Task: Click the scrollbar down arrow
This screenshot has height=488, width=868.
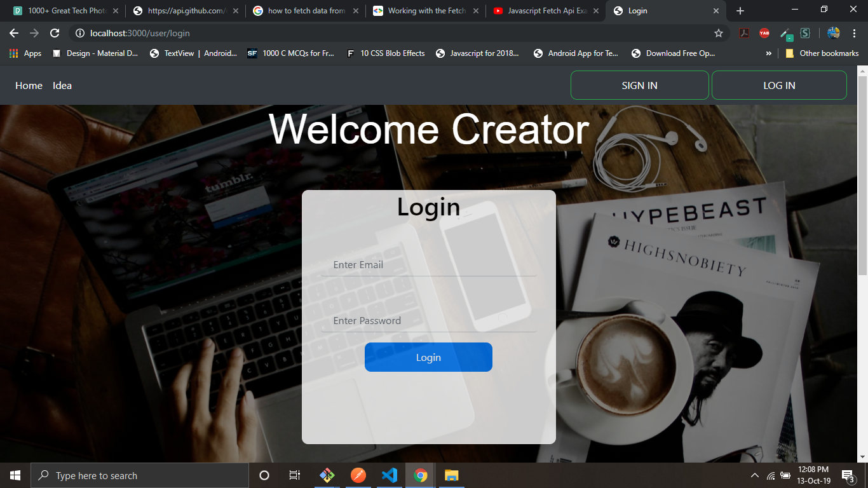Action: point(862,457)
